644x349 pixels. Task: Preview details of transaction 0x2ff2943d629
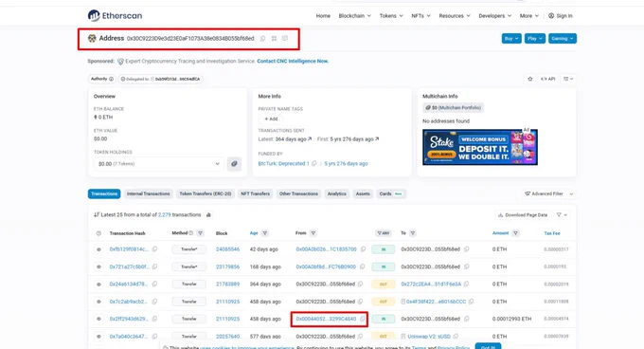pos(98,319)
